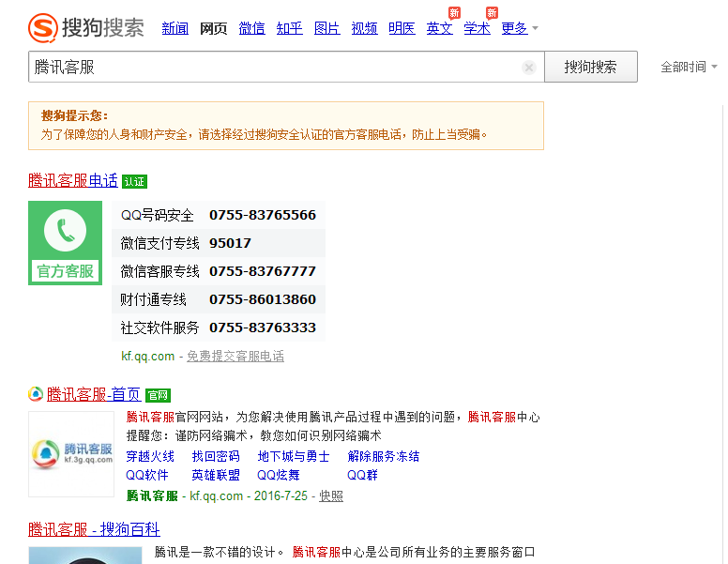Open the QQ炫舞 sublink
Viewport: 728px width, 564px height.
(x=279, y=475)
